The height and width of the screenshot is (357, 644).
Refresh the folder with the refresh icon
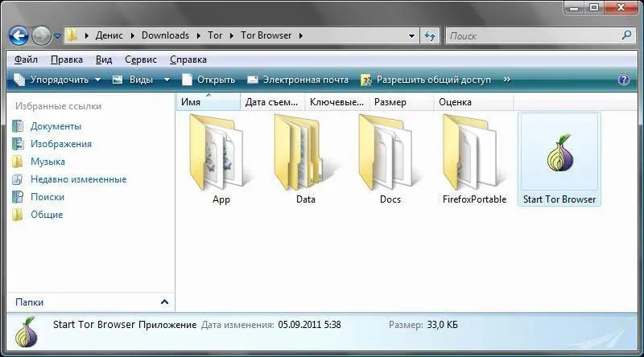(430, 35)
